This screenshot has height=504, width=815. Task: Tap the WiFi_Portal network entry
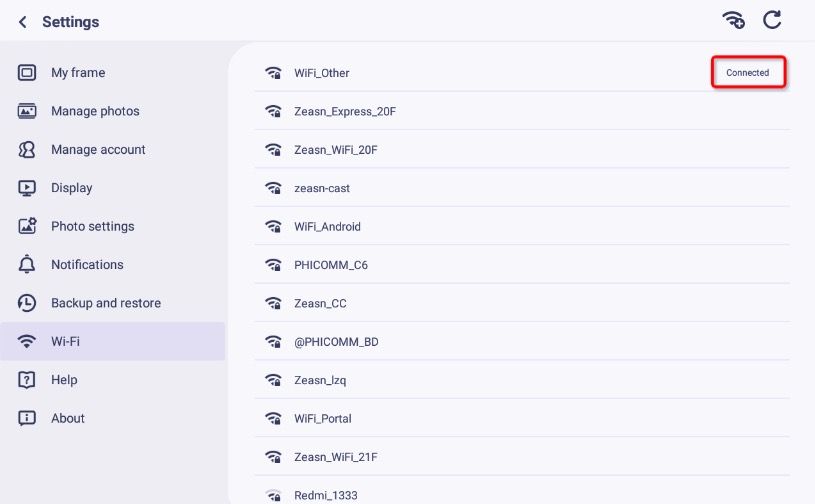(522, 418)
